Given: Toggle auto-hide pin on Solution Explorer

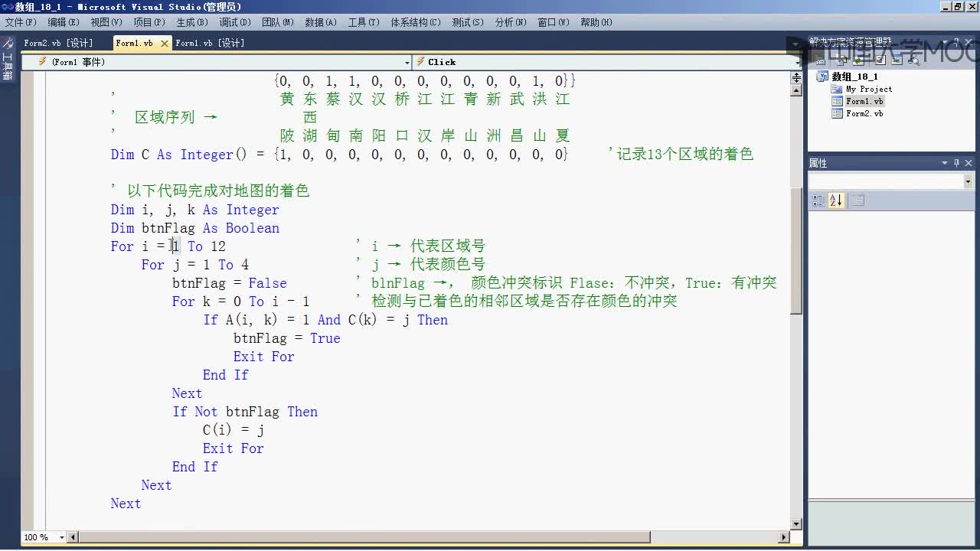Looking at the screenshot, I should (x=956, y=43).
